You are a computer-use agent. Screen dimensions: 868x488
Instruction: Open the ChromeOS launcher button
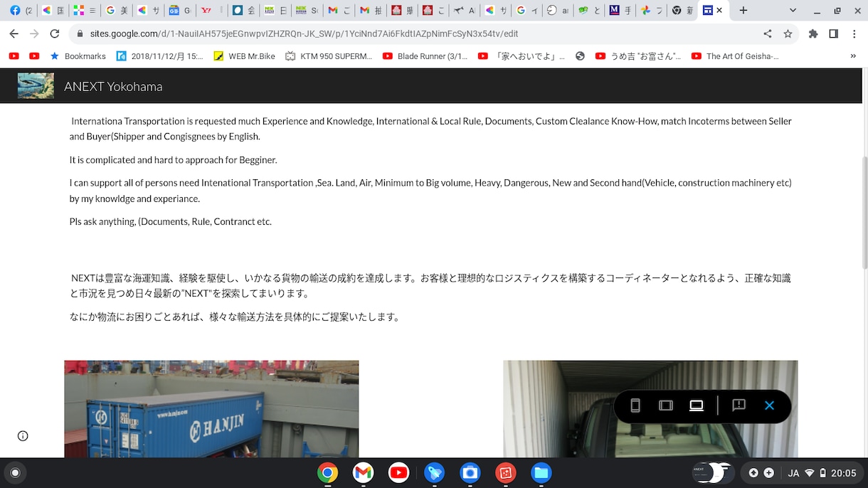pos(15,473)
